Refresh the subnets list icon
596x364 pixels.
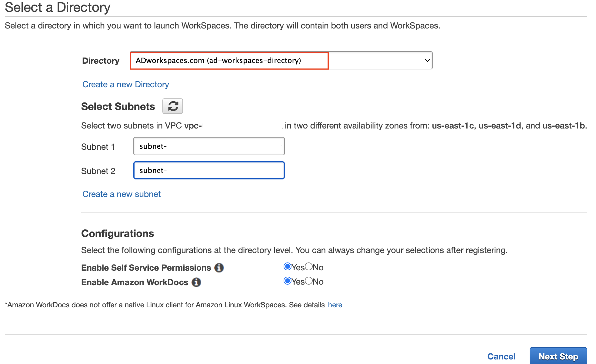(x=173, y=106)
